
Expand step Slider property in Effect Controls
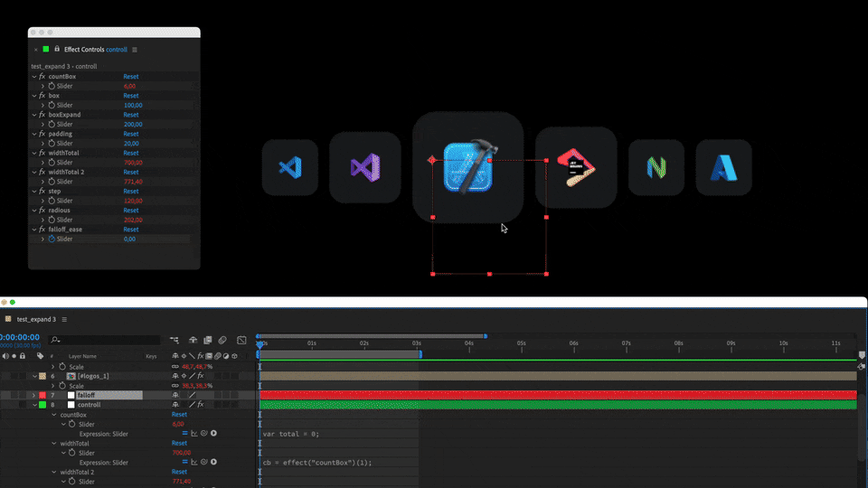42,201
